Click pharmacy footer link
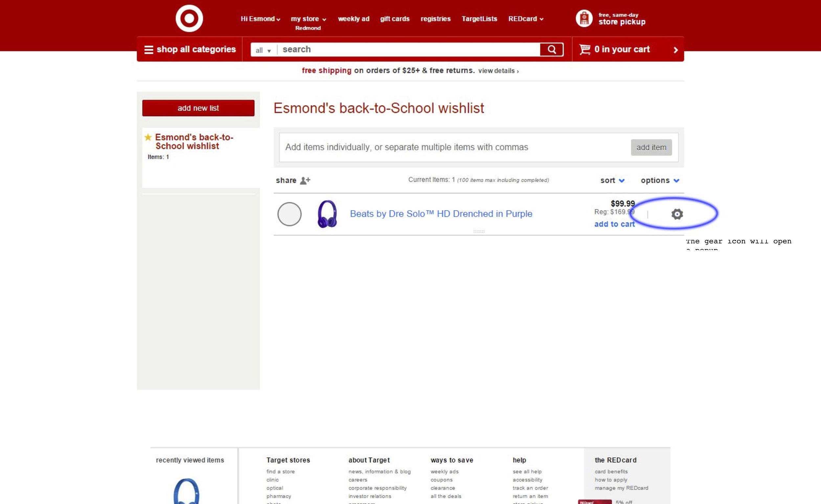Screen dimensions: 821x504 [278, 496]
